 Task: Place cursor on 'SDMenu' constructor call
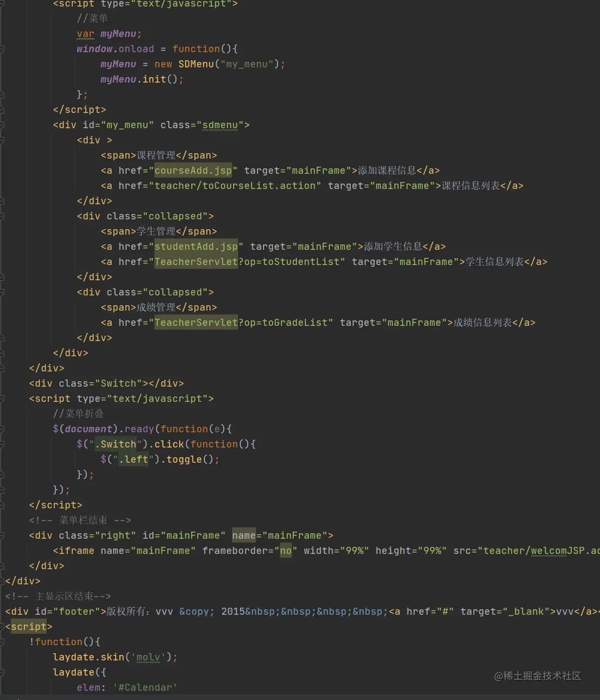(x=196, y=64)
